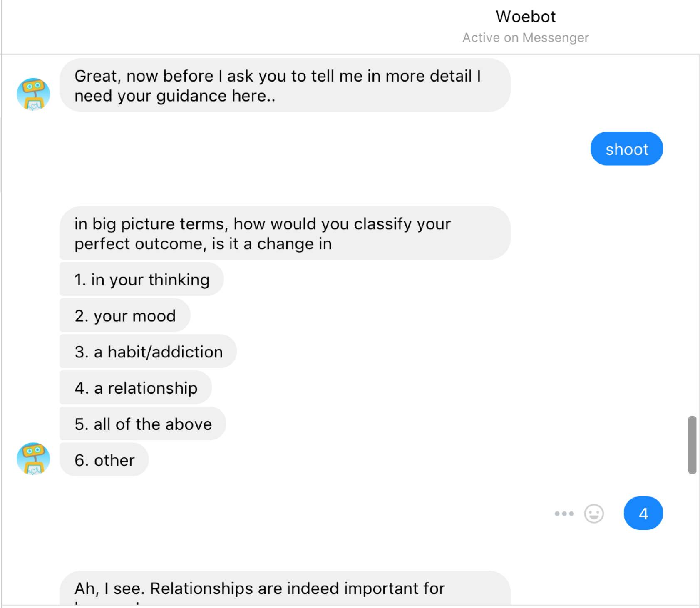
Task: Choose the "1. in your thinking" option
Action: click(x=141, y=280)
